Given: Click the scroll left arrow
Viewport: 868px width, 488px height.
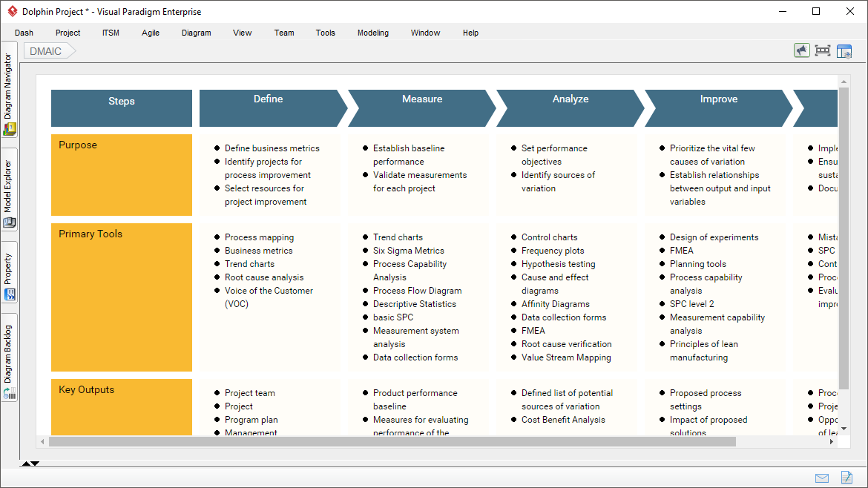Looking at the screenshot, I should 42,441.
